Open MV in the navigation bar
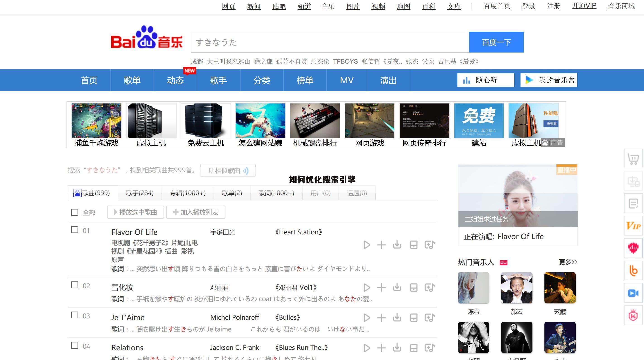The width and height of the screenshot is (644, 360). pos(347,80)
